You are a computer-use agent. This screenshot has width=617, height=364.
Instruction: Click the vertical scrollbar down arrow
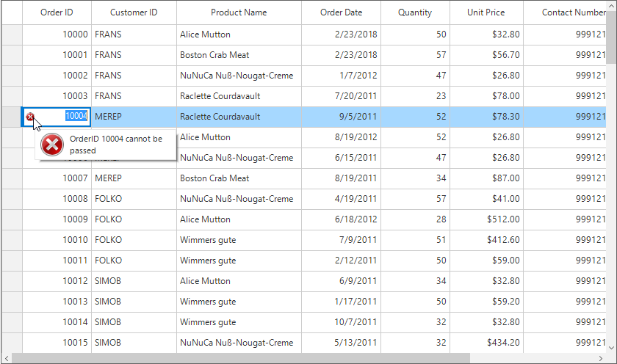(x=611, y=348)
